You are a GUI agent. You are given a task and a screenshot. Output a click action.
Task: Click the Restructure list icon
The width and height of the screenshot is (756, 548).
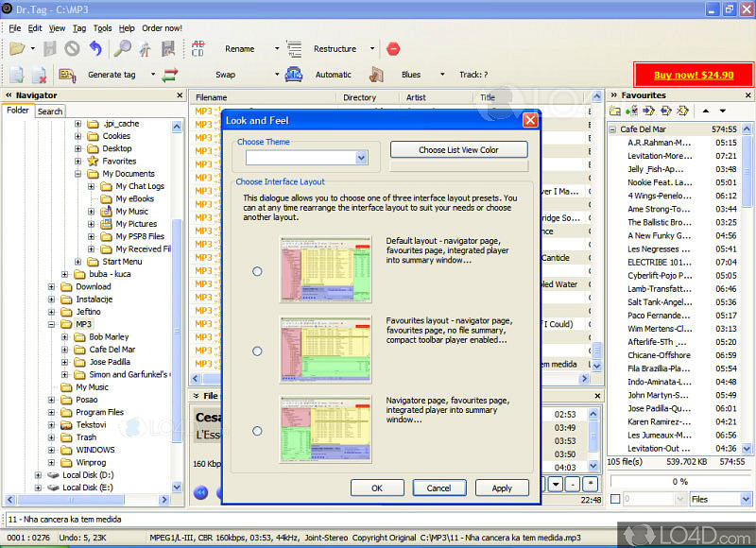click(x=294, y=48)
